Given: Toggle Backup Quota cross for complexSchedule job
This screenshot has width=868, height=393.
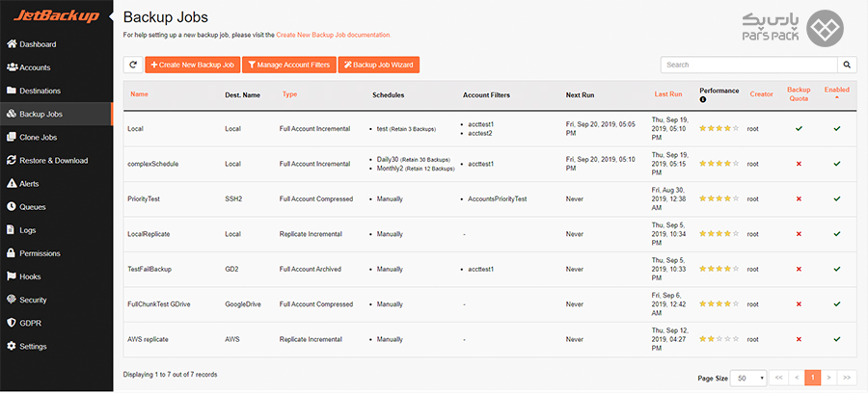Looking at the screenshot, I should tap(799, 164).
